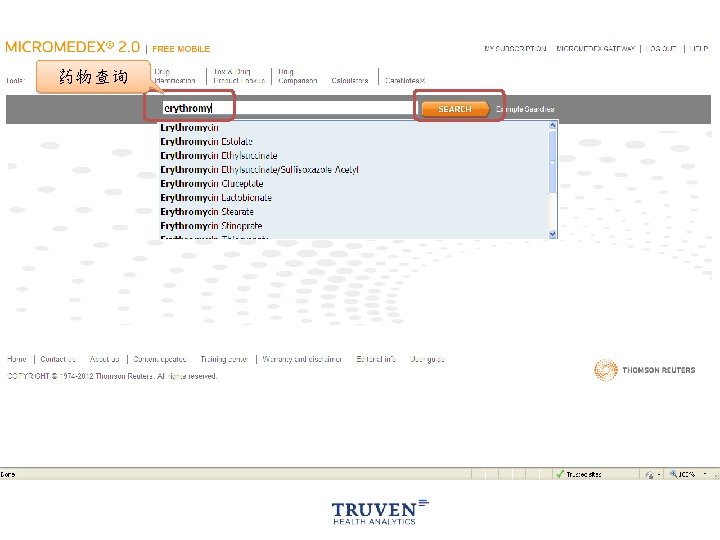Screen dimensions: 720x540
Task: Open the Warranty and disclaimer link
Action: (302, 359)
